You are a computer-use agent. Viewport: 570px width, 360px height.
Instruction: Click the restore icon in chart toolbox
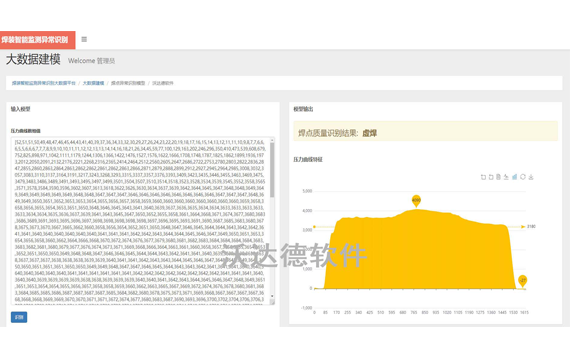coord(523,177)
